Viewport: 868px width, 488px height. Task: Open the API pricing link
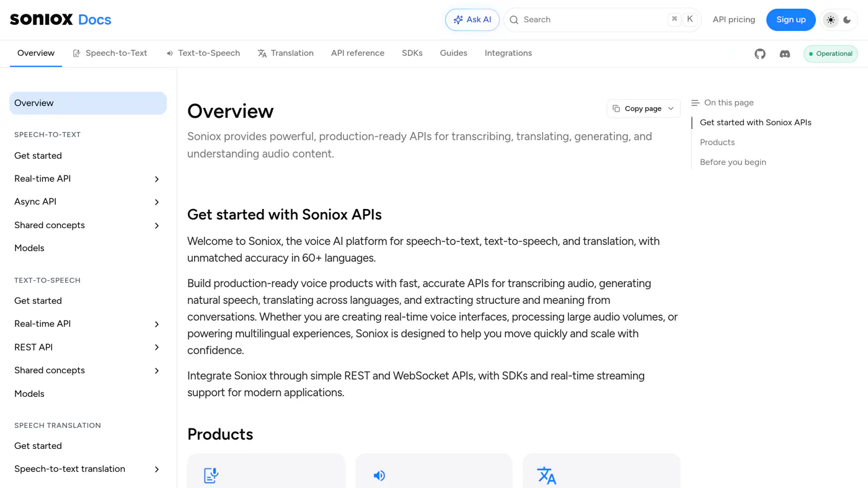tap(734, 20)
